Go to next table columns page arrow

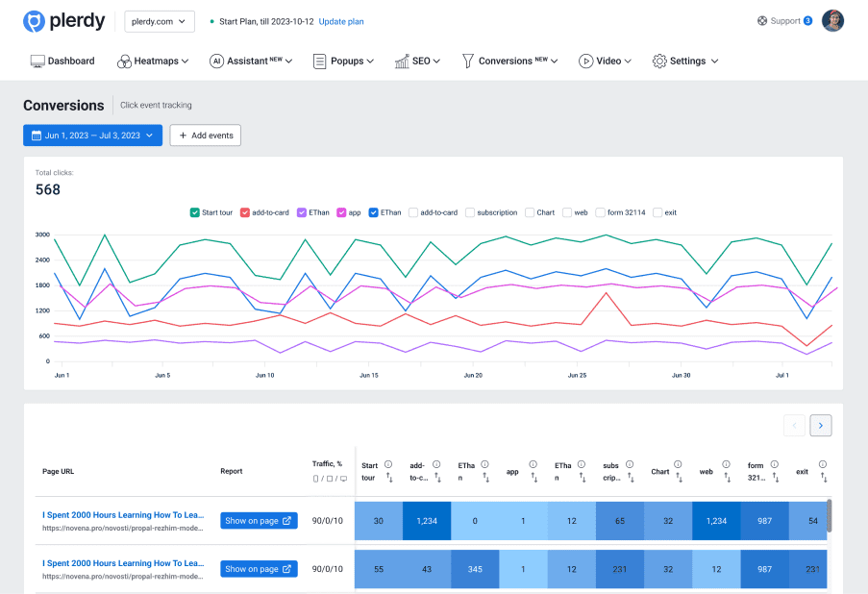(x=820, y=425)
